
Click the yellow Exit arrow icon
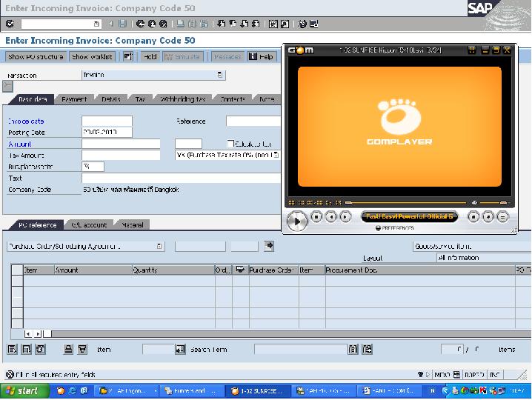(x=152, y=24)
